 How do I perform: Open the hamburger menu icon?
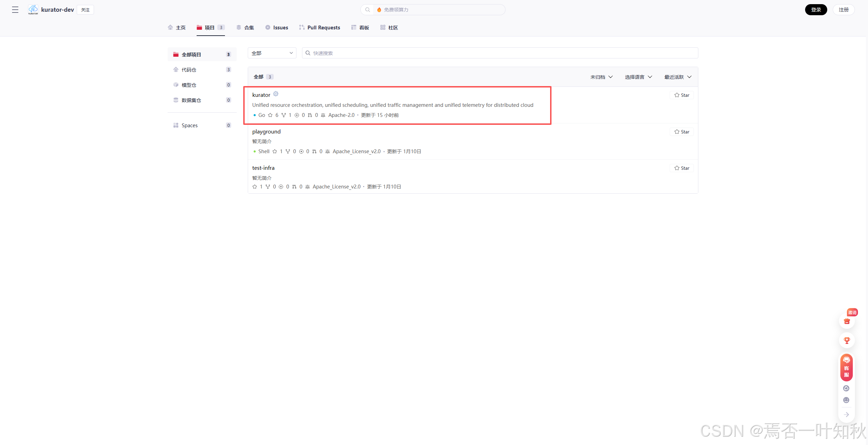click(15, 10)
